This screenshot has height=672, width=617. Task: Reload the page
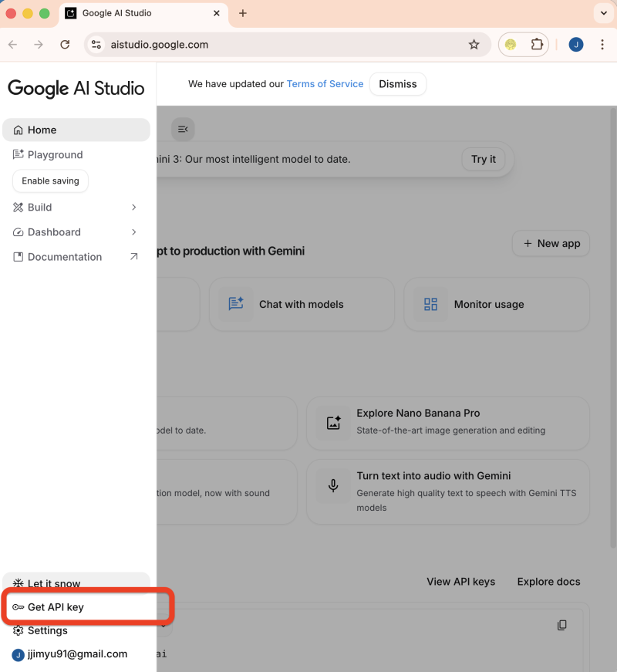tap(65, 45)
